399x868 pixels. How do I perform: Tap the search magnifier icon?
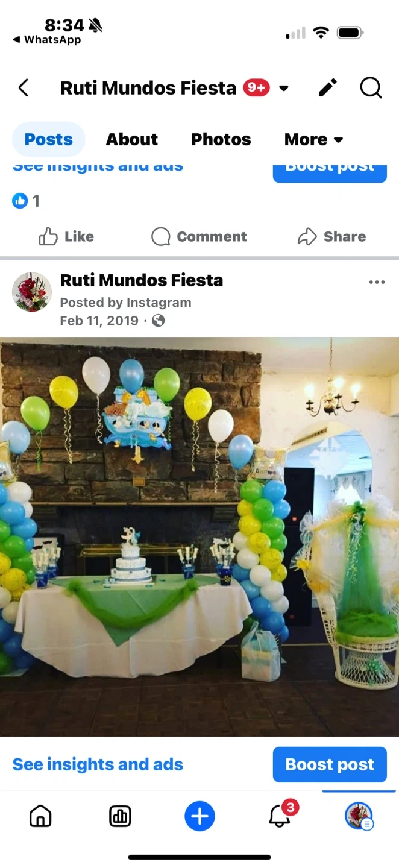pyautogui.click(x=371, y=88)
